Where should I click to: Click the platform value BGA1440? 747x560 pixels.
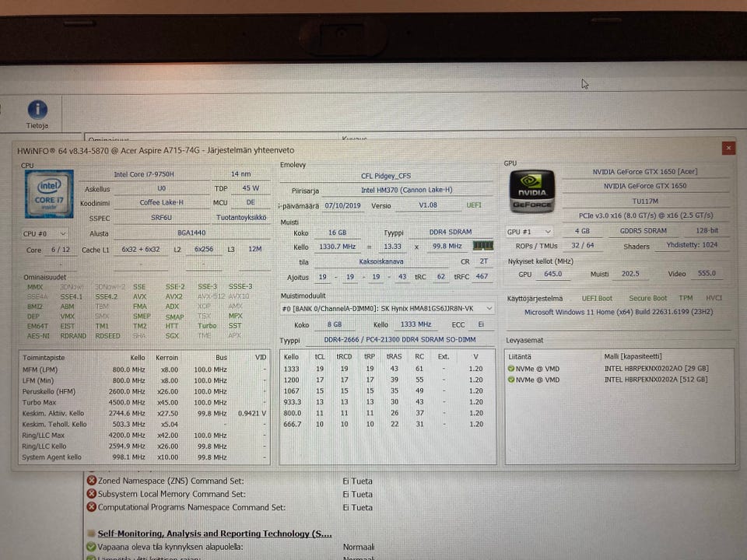(191, 233)
